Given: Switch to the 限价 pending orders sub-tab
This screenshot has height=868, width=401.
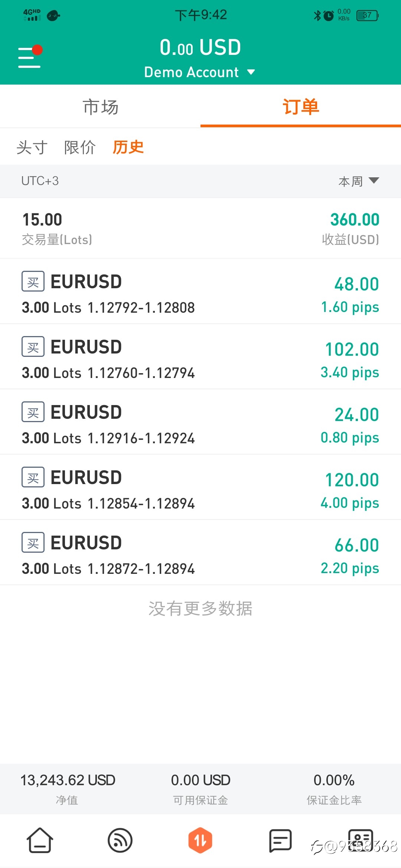Looking at the screenshot, I should pos(80,147).
